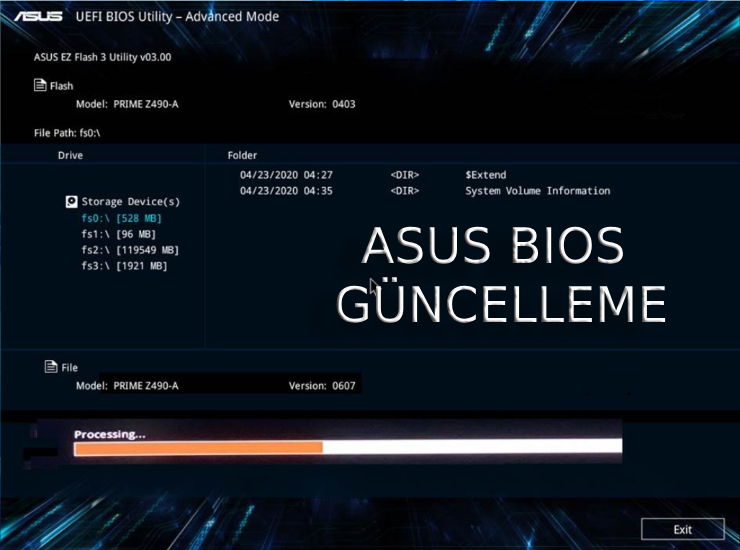Click the ASUS logo in the header
The width and height of the screenshot is (740, 550).
37,17
